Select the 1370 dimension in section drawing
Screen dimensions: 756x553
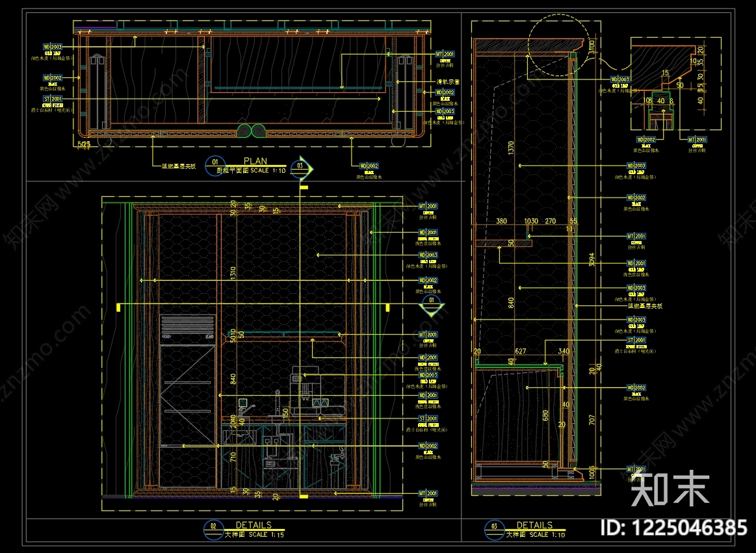[x=511, y=148]
